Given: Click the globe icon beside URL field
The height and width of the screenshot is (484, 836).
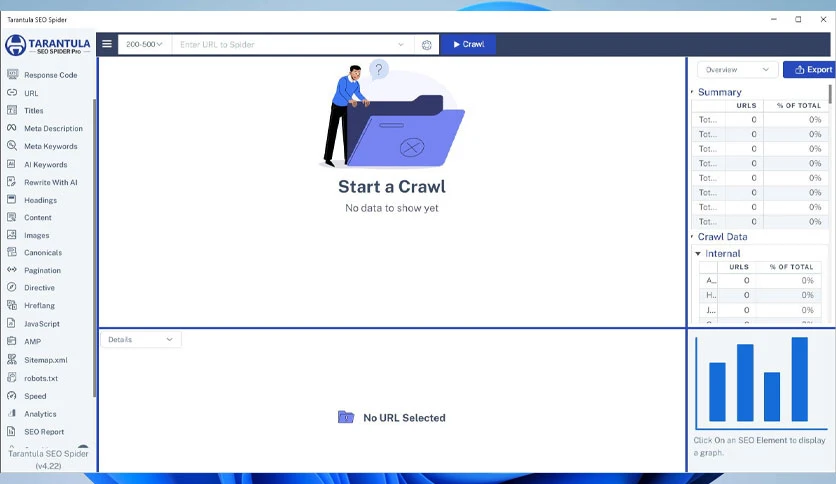Looking at the screenshot, I should pyautogui.click(x=427, y=45).
